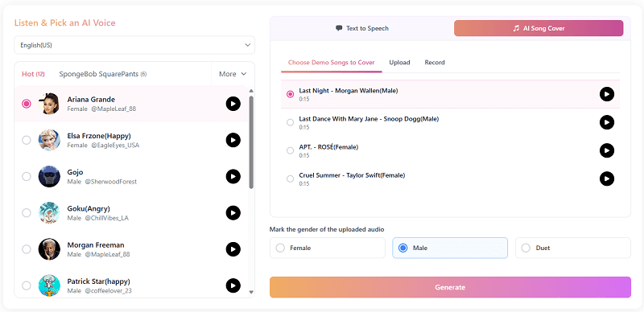Image resolution: width=644 pixels, height=312 pixels.
Task: Select the Ariana Grande voice radio button
Action: pyautogui.click(x=27, y=104)
